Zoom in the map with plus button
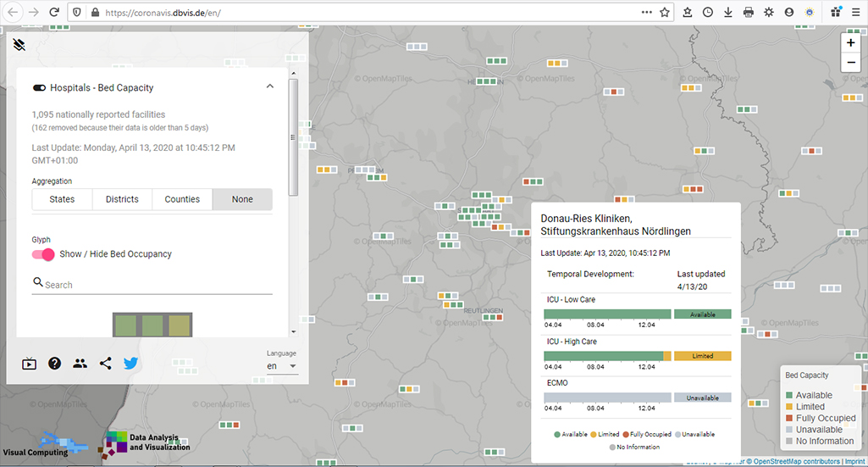 pos(851,42)
